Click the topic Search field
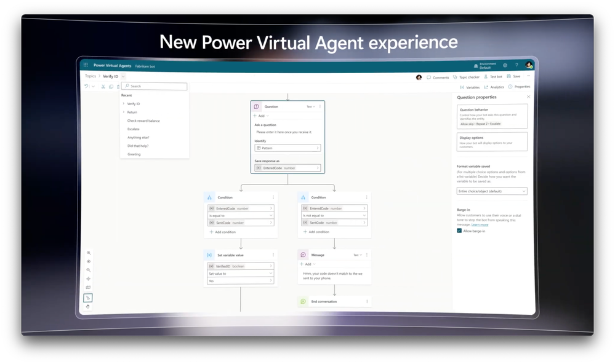This screenshot has height=364, width=615. 155,86
